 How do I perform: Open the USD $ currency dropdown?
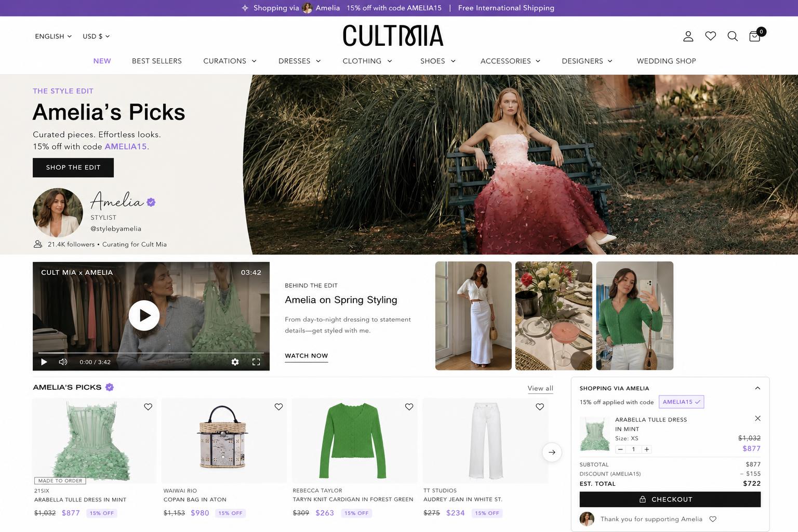click(96, 36)
